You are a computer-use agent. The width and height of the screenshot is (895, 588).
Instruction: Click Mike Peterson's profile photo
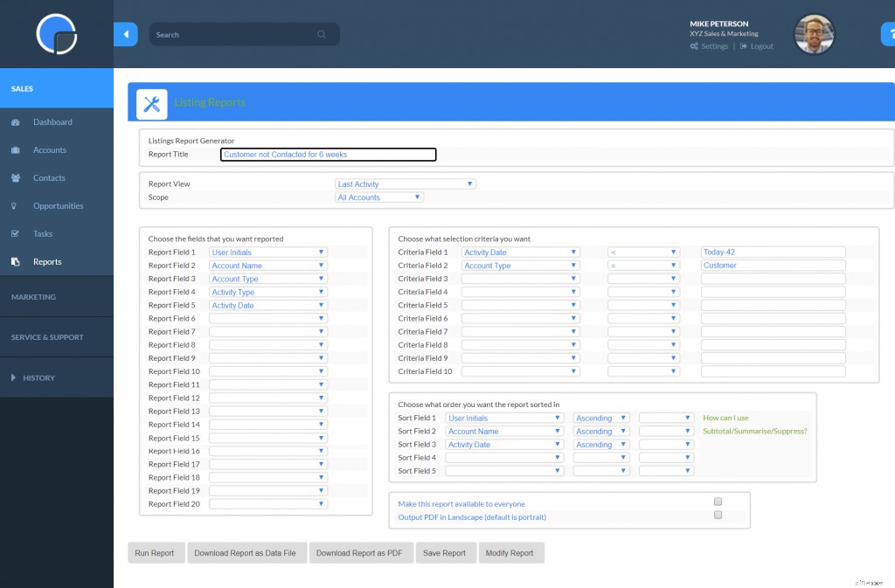(x=814, y=34)
